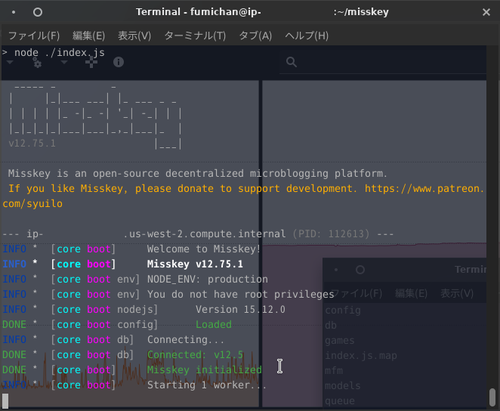Click the small dot button in terminal title bar
This screenshot has width=500, height=411.
[x=13, y=12]
